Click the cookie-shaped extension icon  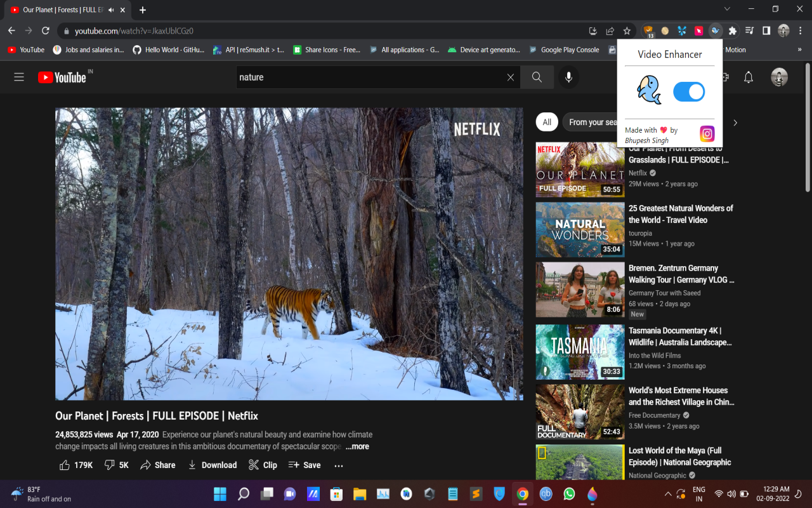click(665, 30)
